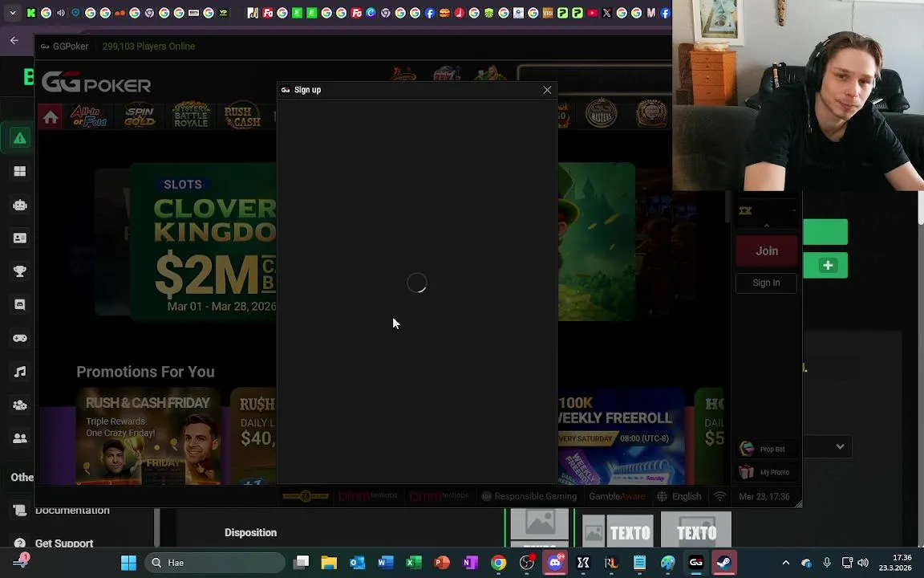Viewport: 924px width, 578px height.
Task: Select the All-in or Fold game icon
Action: click(x=89, y=116)
